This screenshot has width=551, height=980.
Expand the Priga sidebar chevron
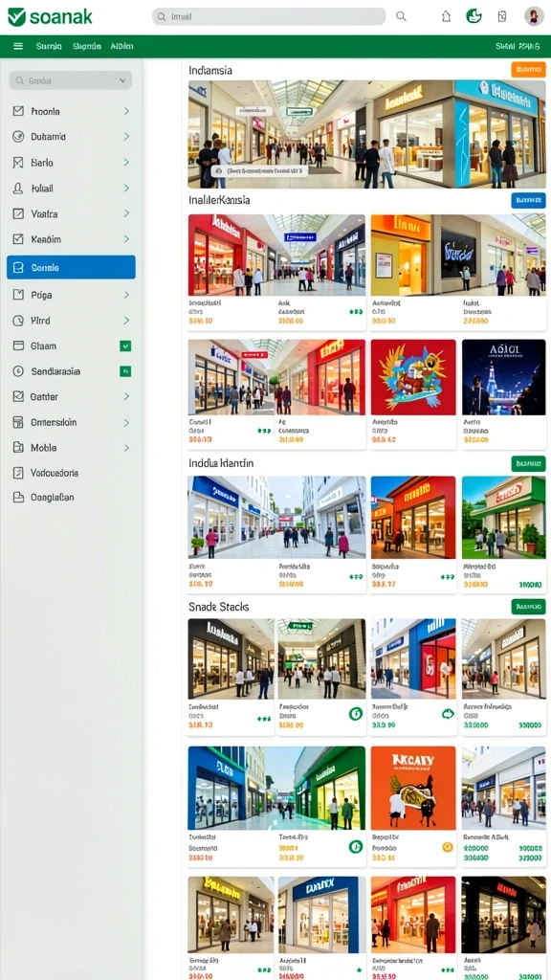(126, 295)
